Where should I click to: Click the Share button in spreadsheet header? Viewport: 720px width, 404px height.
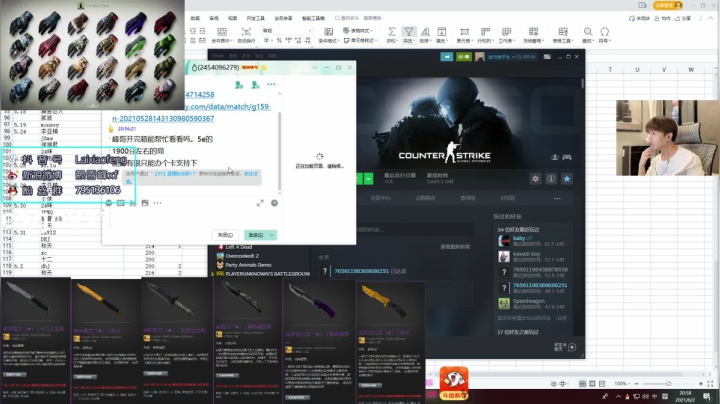(683, 18)
